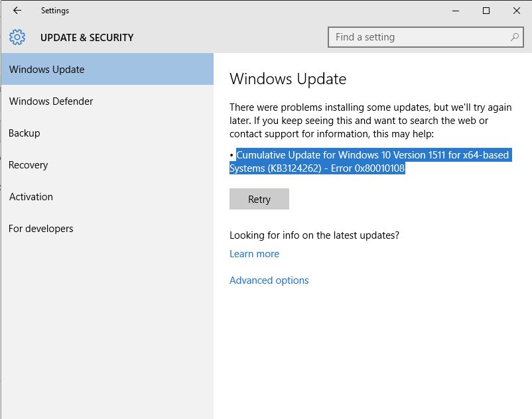Close the Settings window
This screenshot has width=532, height=419.
(517, 11)
